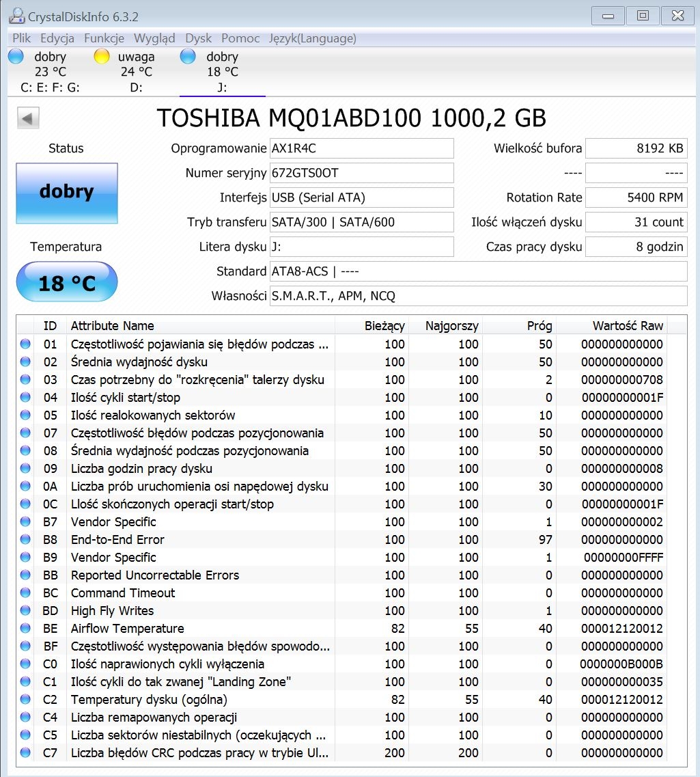This screenshot has width=700, height=777.
Task: Select the J: disk tab
Action: click(x=222, y=72)
